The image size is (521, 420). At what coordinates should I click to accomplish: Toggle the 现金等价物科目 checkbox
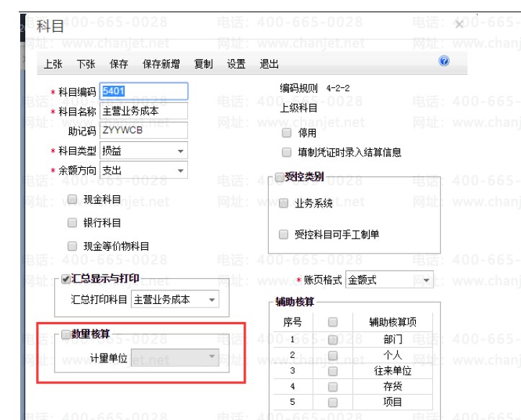72,246
